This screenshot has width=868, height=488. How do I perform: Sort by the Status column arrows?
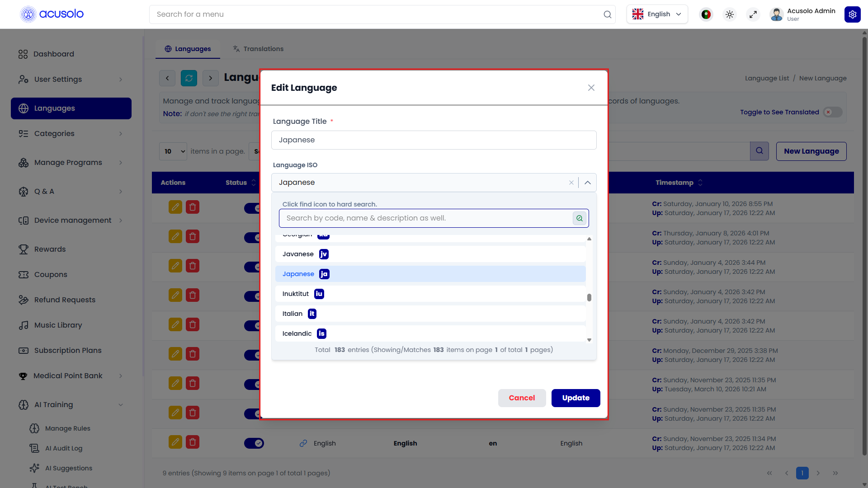[254, 183]
